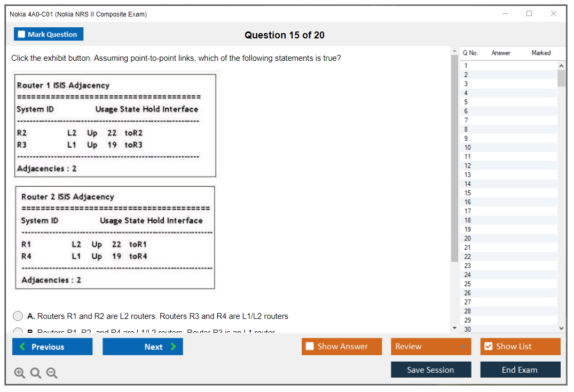Click the question pane vertical scrollbar thumb
Viewport: 574px width, 392px height.
coord(454,160)
